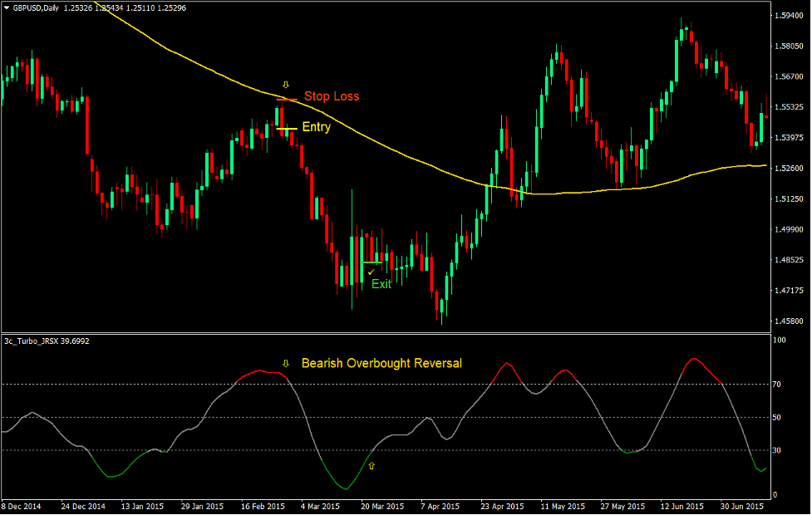Click the green Exit text label

tap(381, 284)
